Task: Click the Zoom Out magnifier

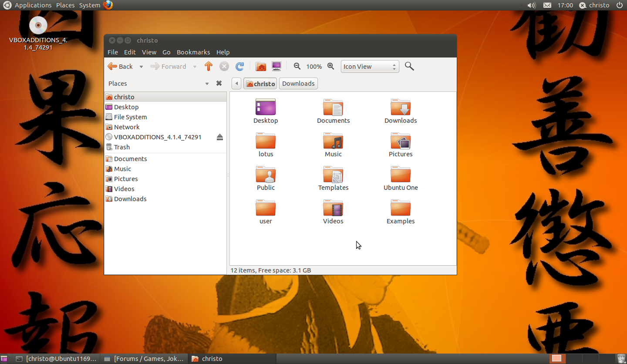Action: coord(297,66)
